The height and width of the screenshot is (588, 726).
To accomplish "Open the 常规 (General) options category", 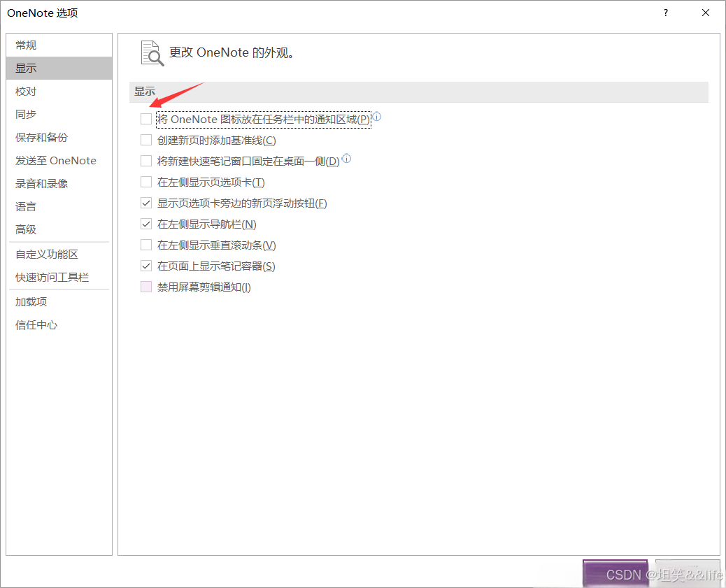I will (x=59, y=45).
